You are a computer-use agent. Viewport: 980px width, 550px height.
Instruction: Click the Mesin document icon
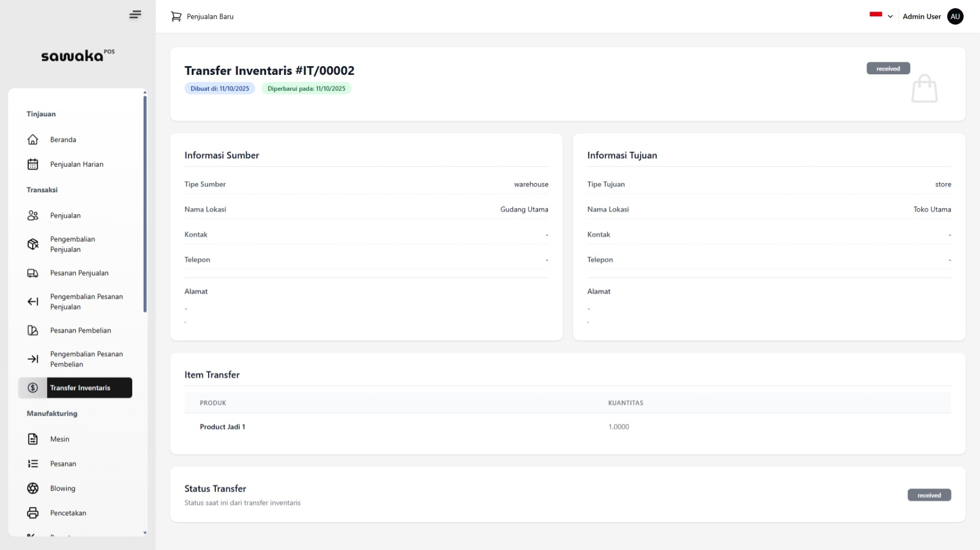33,439
